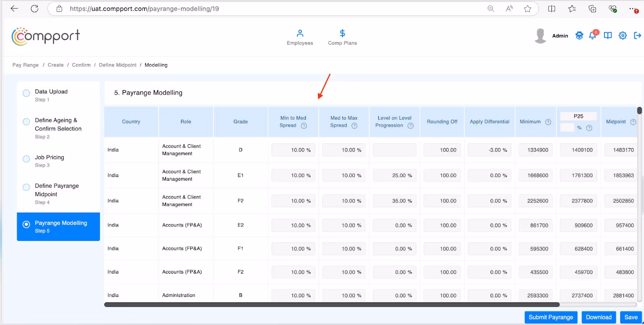This screenshot has height=325, width=644.
Task: Go to Define Midpoint breadcrumb
Action: click(x=118, y=65)
